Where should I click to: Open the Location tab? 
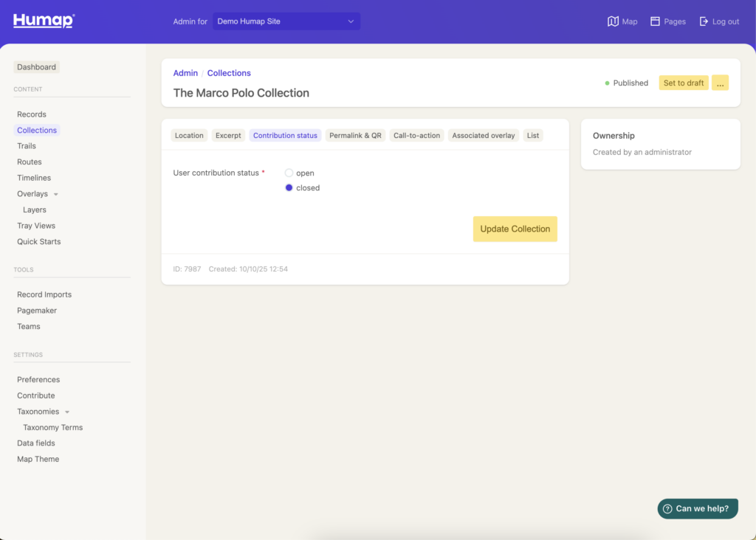pos(189,136)
